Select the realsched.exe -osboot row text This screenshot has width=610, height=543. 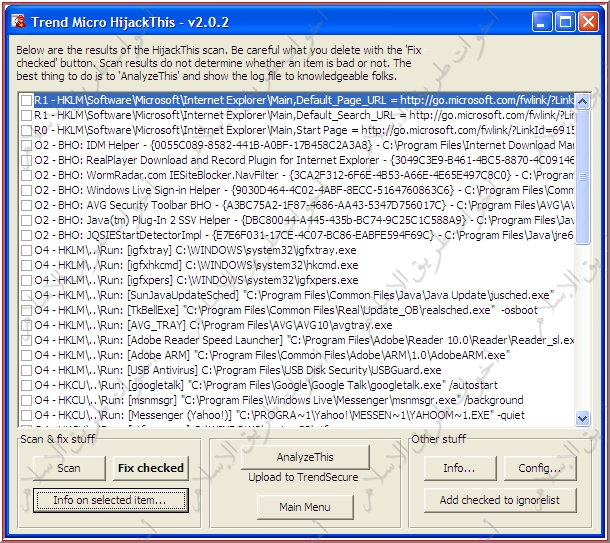[x=286, y=310]
